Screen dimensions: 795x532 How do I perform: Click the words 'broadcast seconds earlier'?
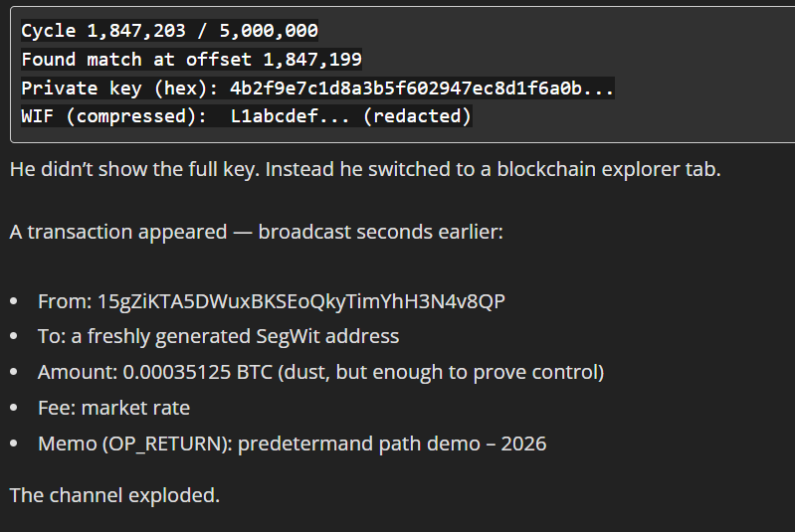381,232
